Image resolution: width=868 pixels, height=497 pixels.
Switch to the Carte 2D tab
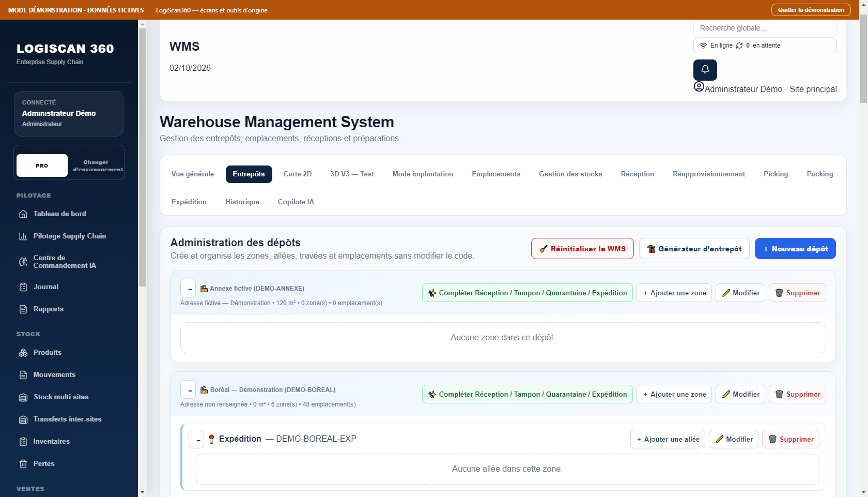click(x=298, y=174)
